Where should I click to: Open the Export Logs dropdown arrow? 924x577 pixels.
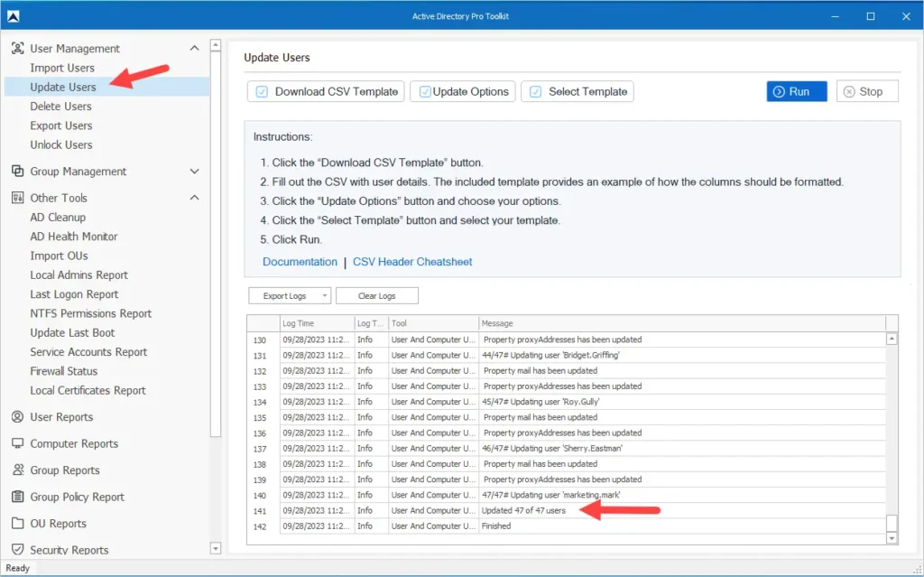tap(324, 295)
